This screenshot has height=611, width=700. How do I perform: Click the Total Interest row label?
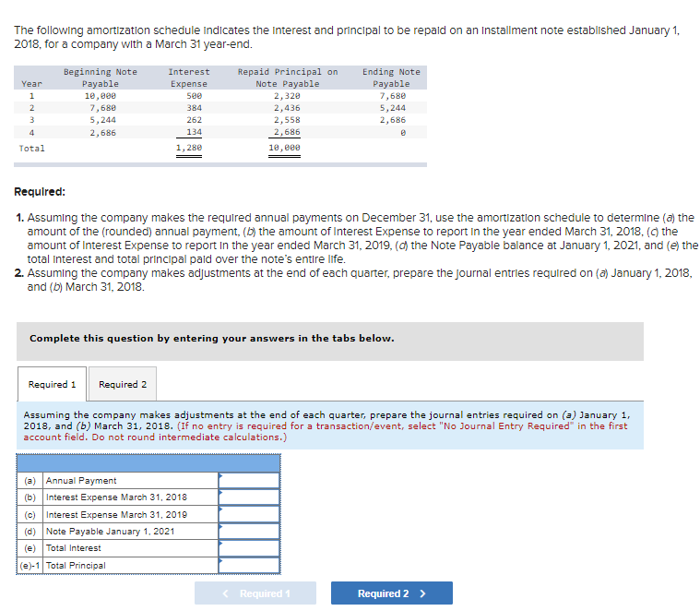73,548
